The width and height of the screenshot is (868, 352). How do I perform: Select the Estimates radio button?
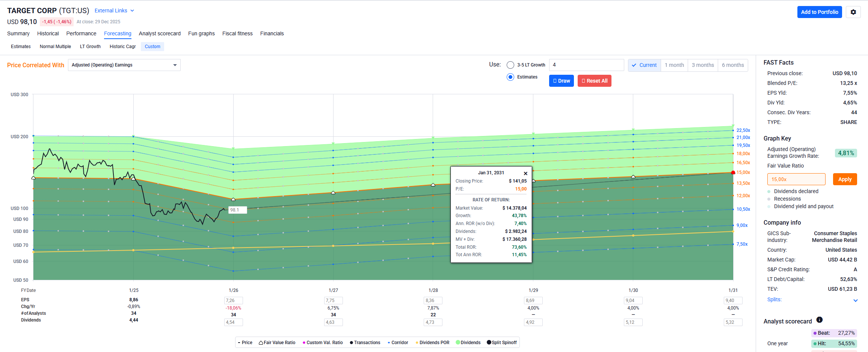click(510, 77)
